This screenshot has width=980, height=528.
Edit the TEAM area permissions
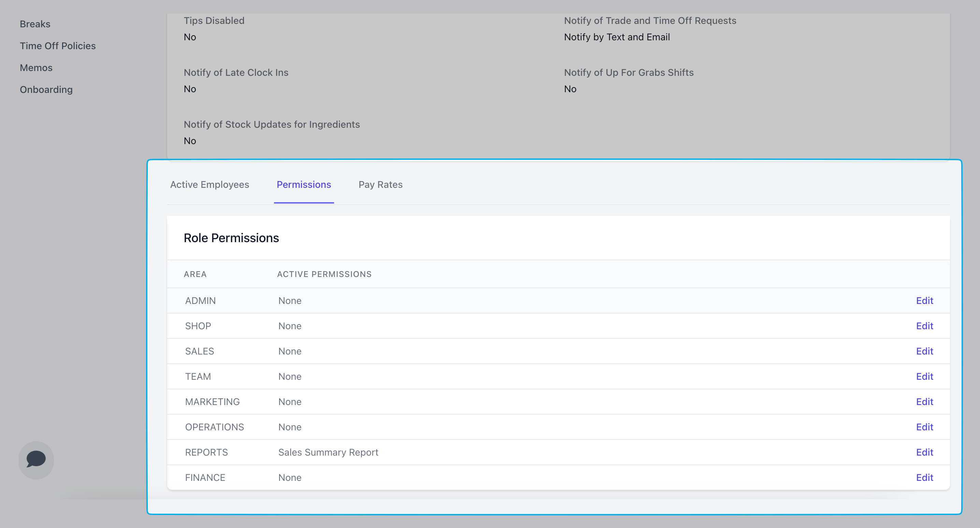coord(924,376)
